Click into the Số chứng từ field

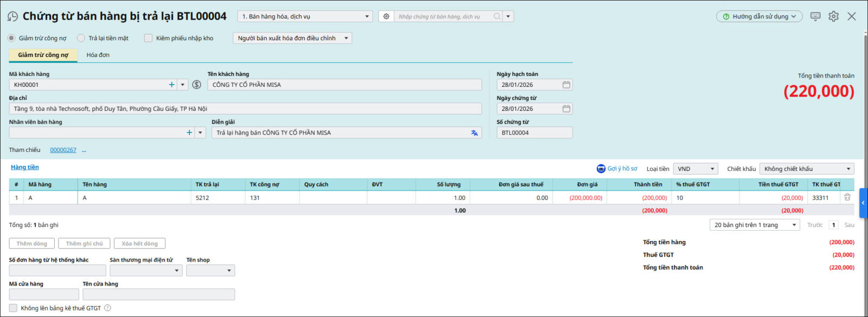click(x=534, y=132)
